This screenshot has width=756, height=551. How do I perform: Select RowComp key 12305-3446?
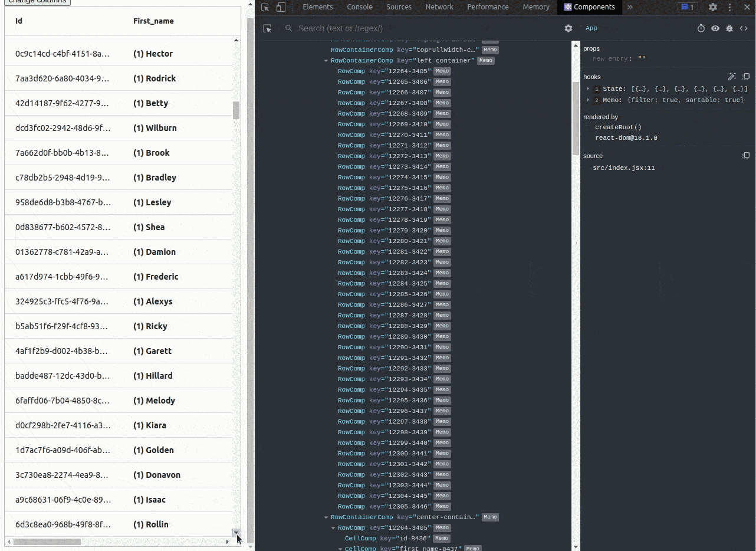tap(394, 507)
